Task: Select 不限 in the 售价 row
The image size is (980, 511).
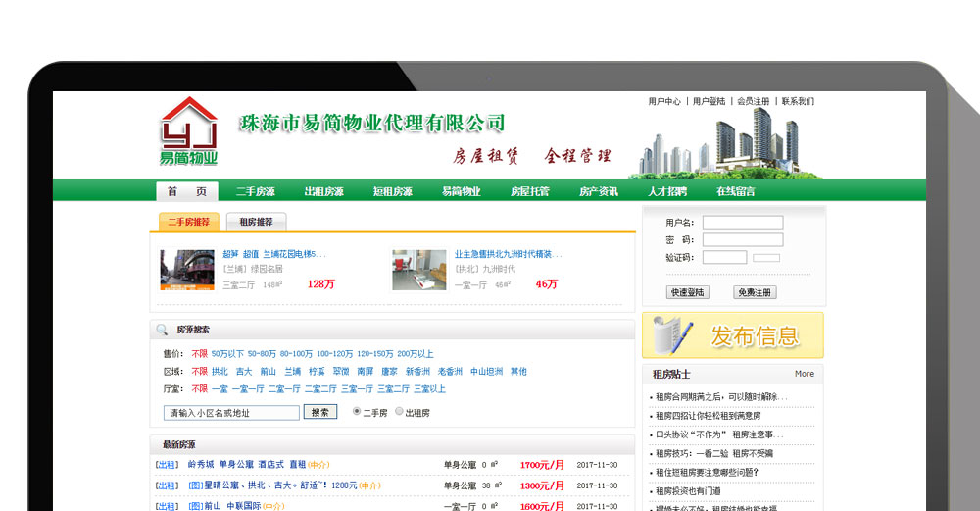Action: [199, 354]
